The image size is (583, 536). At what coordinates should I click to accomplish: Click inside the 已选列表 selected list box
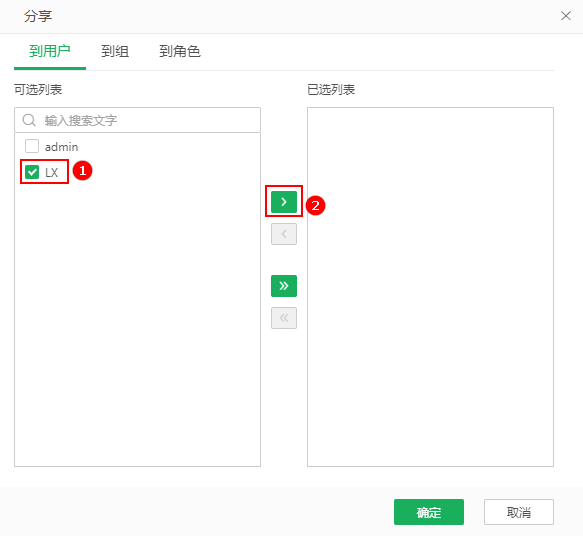click(430, 287)
